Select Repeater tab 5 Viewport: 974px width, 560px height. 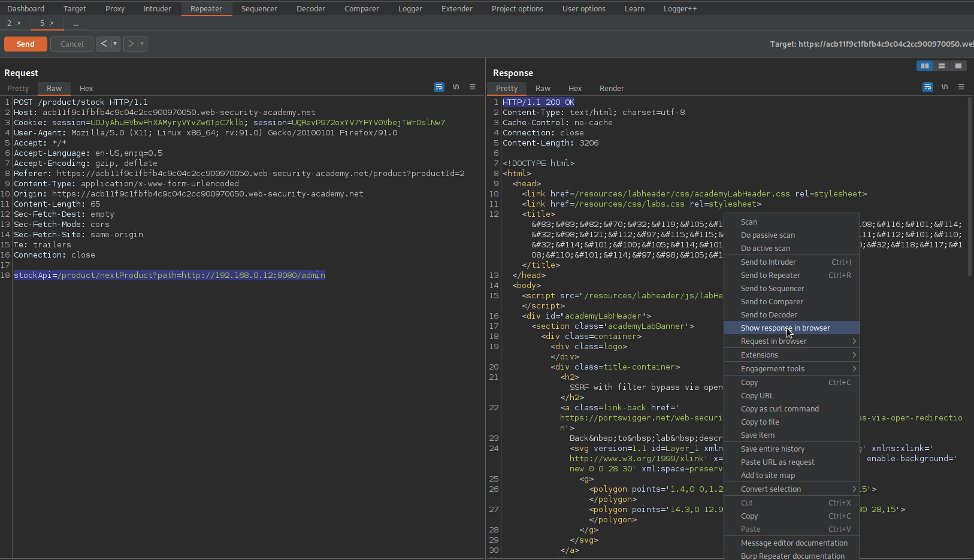click(42, 23)
